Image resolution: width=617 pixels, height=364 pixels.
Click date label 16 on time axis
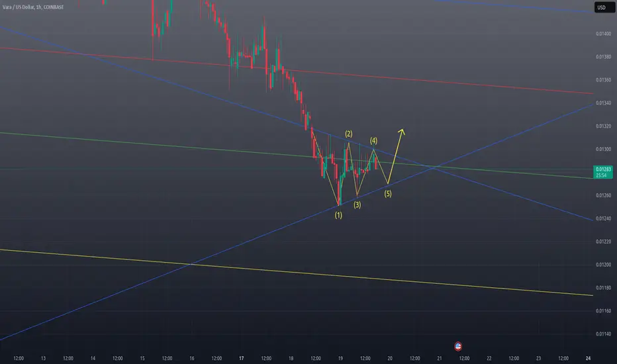[192, 359]
